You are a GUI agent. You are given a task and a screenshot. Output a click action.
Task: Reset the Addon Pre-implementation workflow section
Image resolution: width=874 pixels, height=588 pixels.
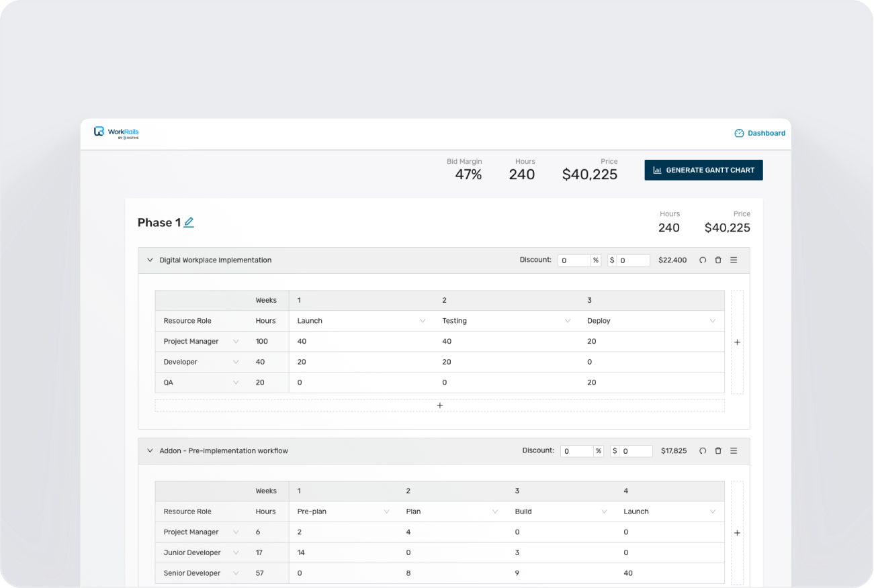(703, 450)
